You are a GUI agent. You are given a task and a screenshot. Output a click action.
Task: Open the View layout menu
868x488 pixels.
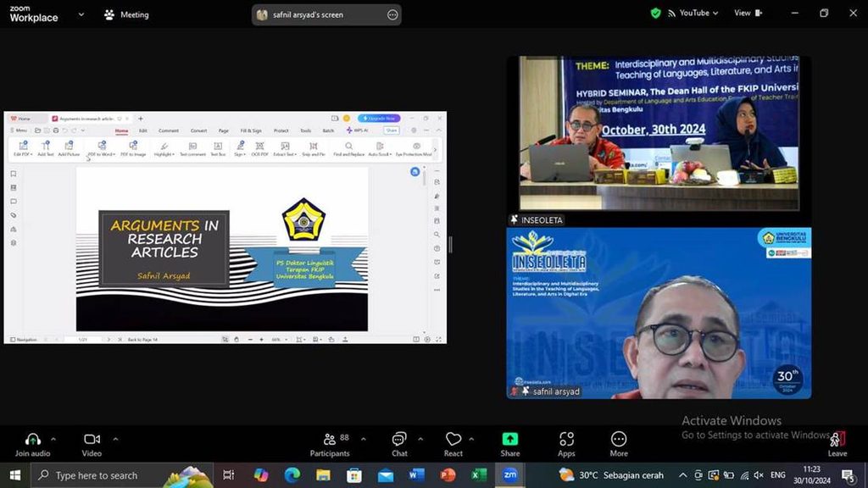tap(748, 13)
